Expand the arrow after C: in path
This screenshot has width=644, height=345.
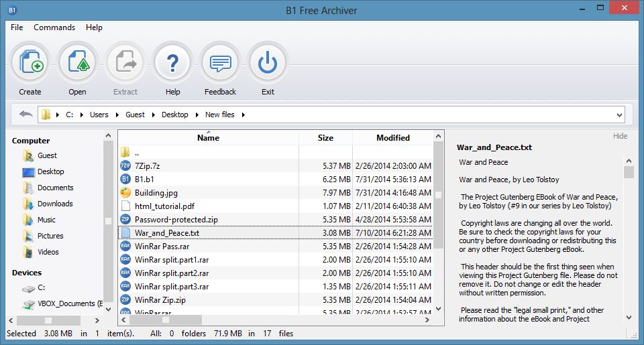click(x=81, y=115)
